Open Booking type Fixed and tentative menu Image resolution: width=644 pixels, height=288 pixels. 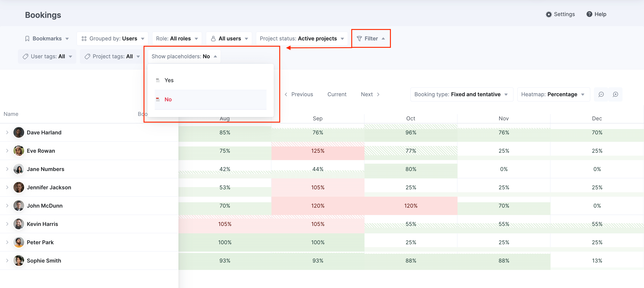462,94
